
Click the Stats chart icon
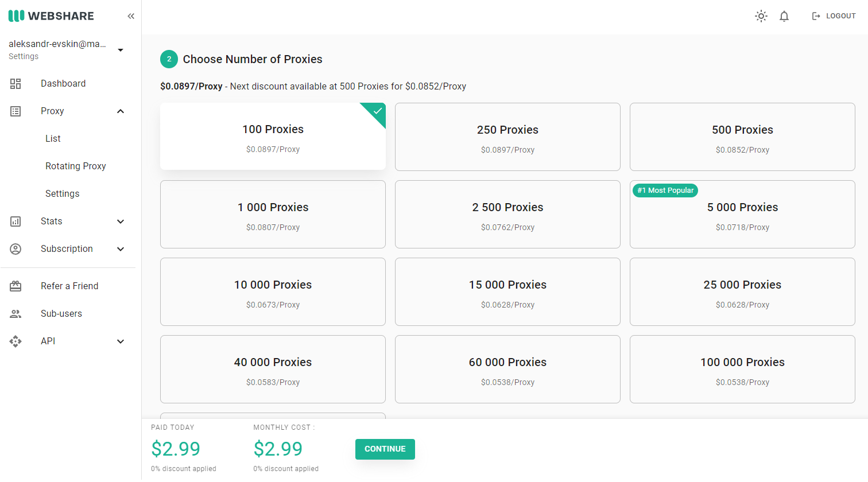pos(15,221)
